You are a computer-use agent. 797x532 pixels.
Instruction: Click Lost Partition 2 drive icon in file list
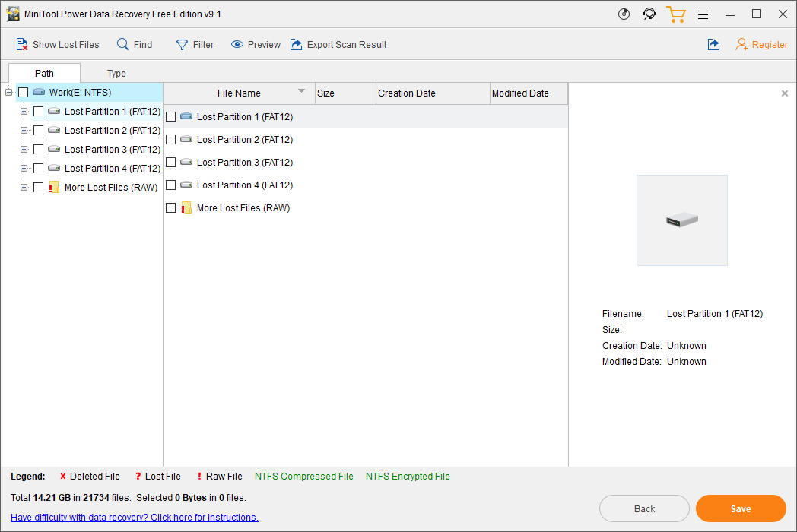pos(186,139)
